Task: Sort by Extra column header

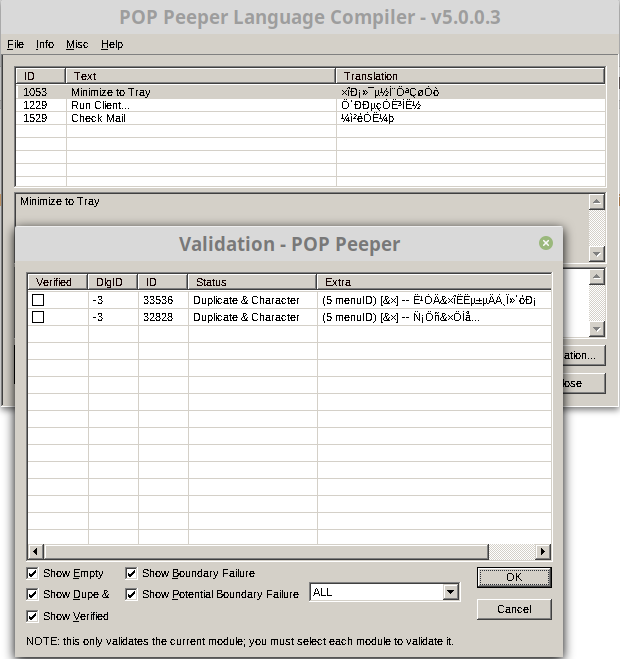Action: [434, 282]
